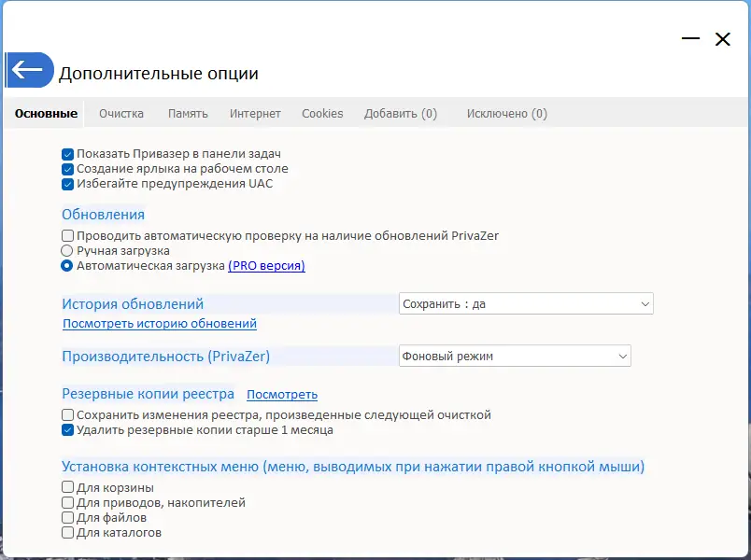751x560 pixels.
Task: Open 'Посмотреть историю обновлений' link
Action: tap(160, 324)
